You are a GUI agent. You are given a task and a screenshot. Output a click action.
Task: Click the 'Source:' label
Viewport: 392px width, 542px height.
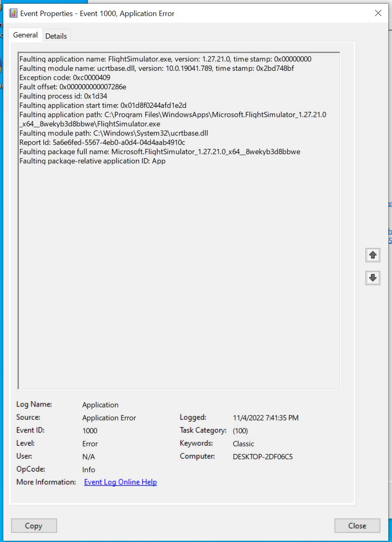[28, 417]
